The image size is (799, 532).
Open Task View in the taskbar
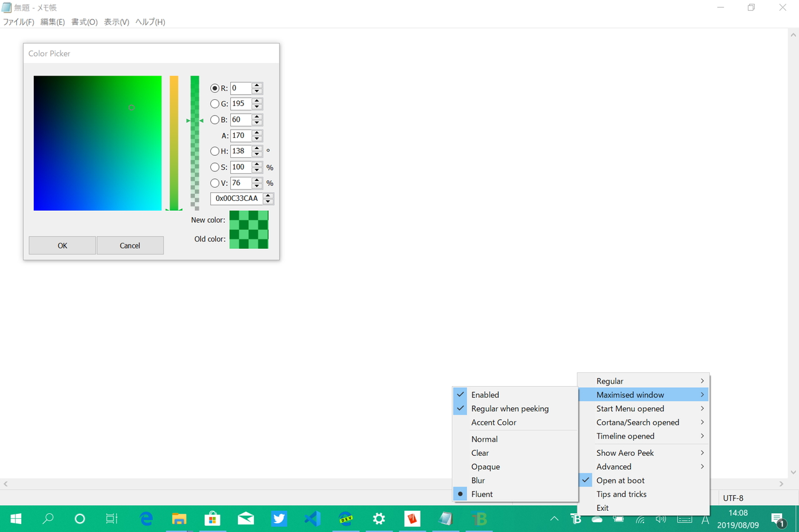pyautogui.click(x=112, y=518)
